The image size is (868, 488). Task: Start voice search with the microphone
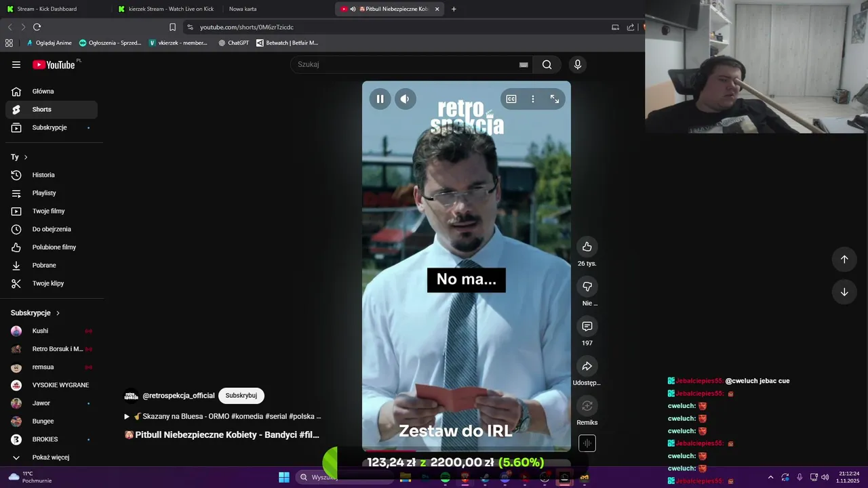(x=578, y=64)
